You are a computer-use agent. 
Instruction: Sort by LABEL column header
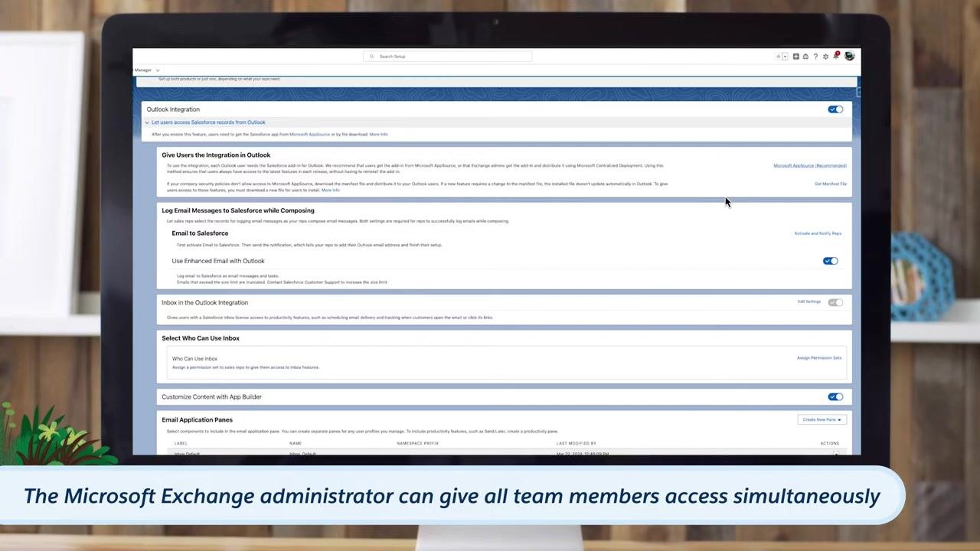point(181,444)
